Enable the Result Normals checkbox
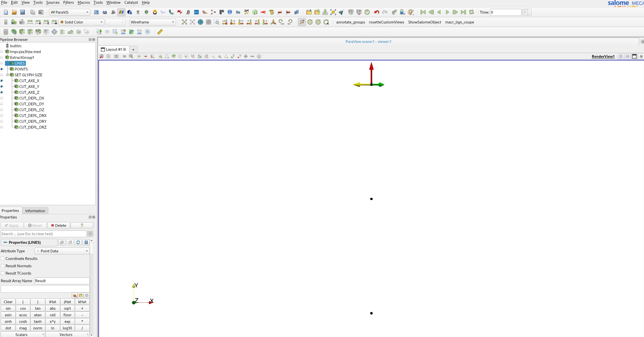Screen dimensions: 644x337 point(3,266)
